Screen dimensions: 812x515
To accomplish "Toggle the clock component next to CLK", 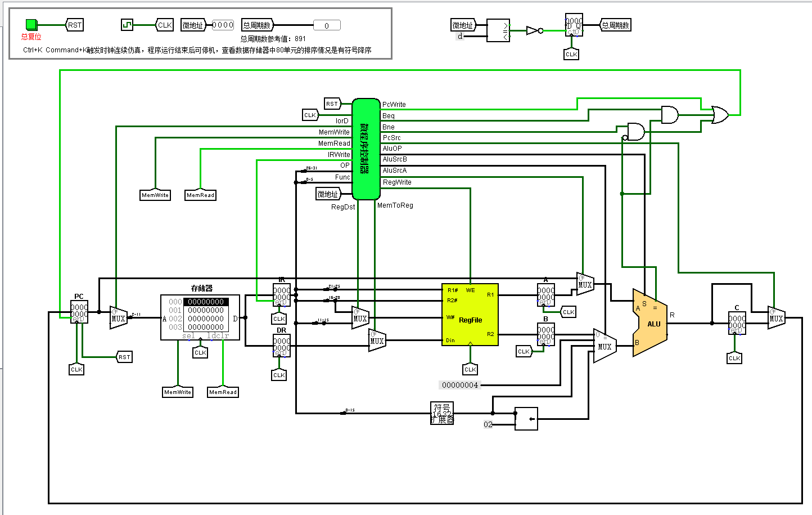I will (127, 25).
